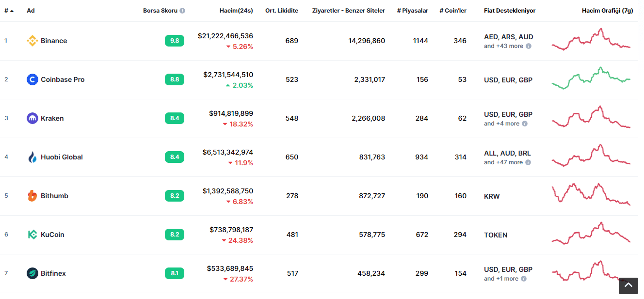Click Kraken's 18.32% volume change

[x=238, y=124]
